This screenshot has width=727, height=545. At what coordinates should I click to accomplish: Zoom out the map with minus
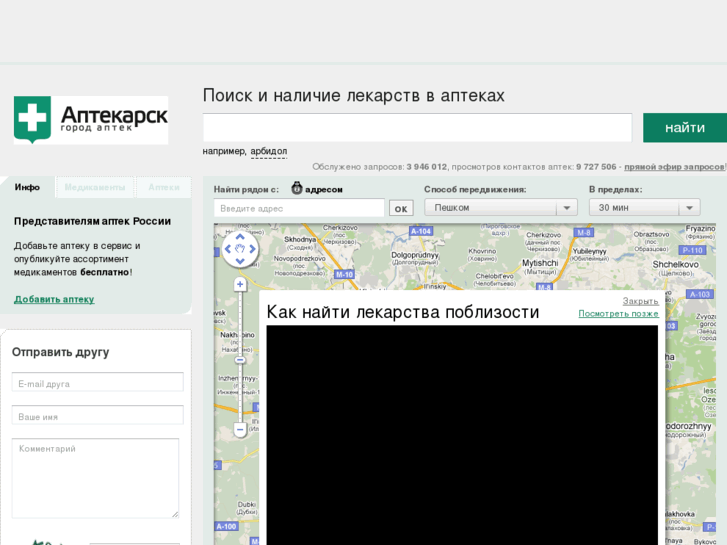click(240, 430)
